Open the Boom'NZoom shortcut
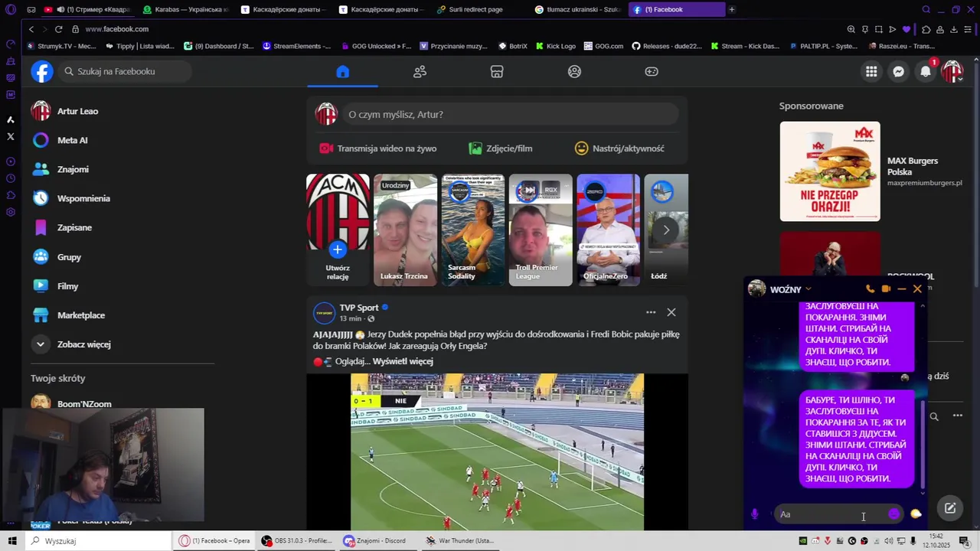 (x=84, y=403)
